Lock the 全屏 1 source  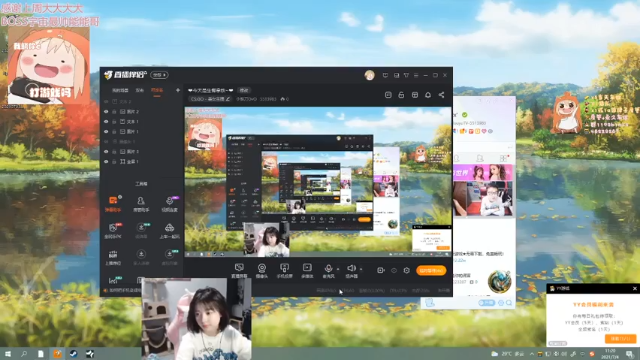(114, 162)
